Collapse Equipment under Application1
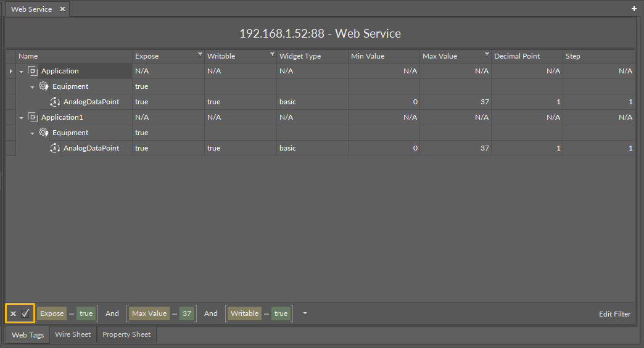 [x=32, y=133]
